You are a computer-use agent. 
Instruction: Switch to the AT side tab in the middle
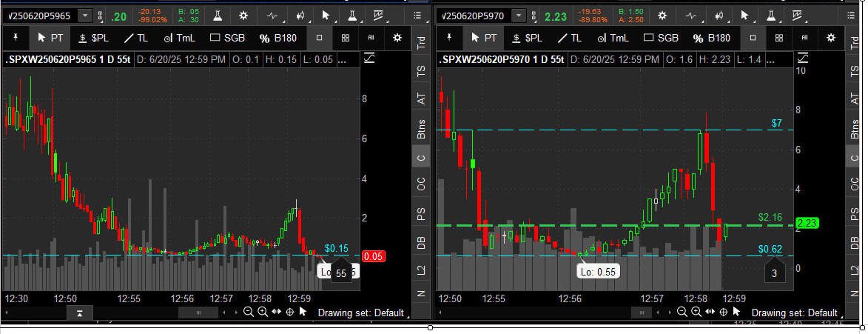[x=421, y=98]
